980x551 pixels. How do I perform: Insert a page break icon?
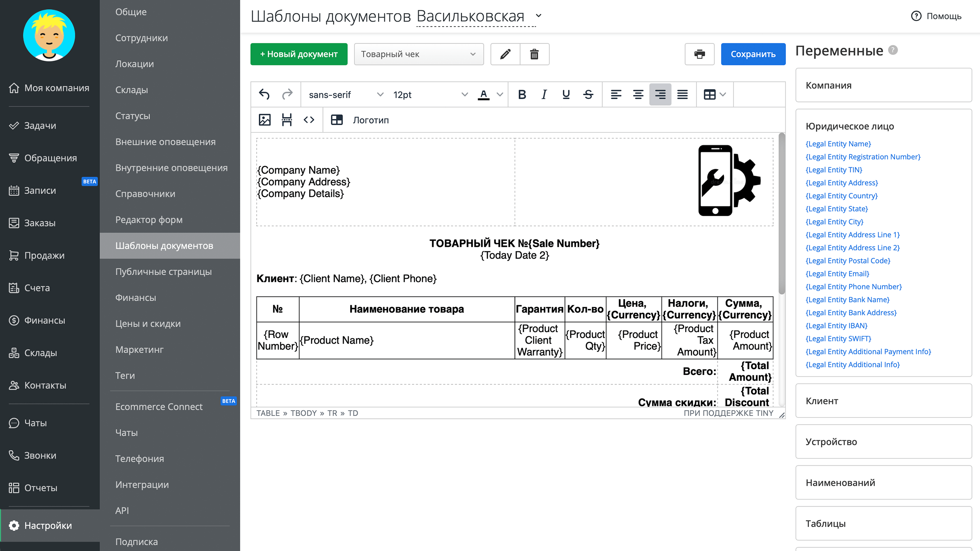pos(287,120)
